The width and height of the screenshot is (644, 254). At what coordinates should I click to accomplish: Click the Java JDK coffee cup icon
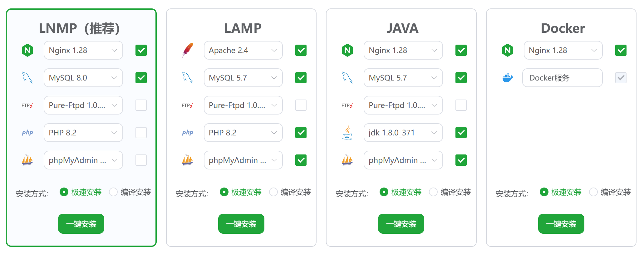pyautogui.click(x=347, y=133)
